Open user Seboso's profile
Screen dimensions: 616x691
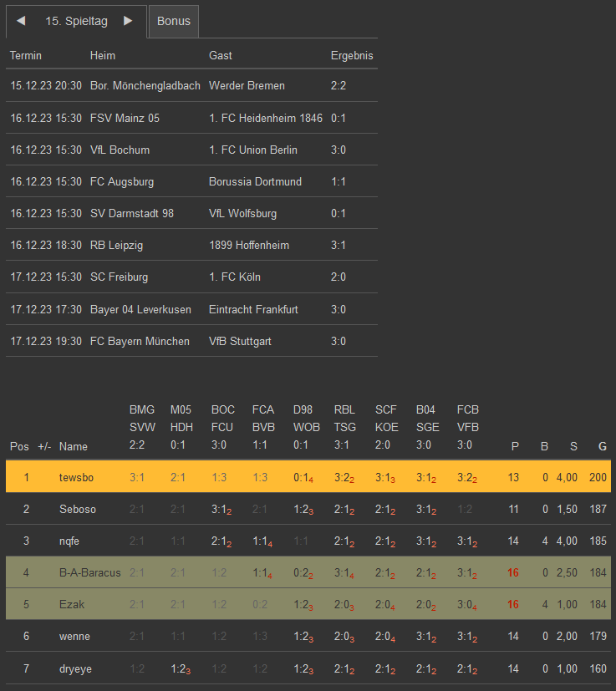click(78, 509)
